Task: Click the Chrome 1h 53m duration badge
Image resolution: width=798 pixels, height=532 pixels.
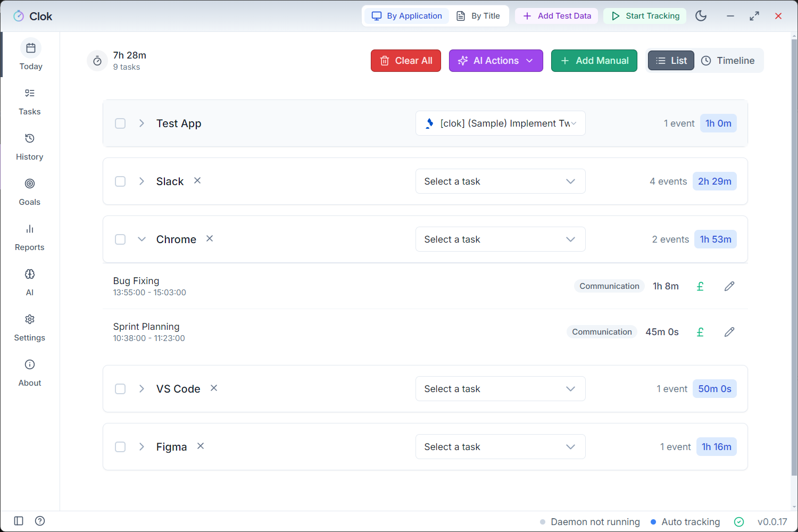Action: (x=716, y=239)
